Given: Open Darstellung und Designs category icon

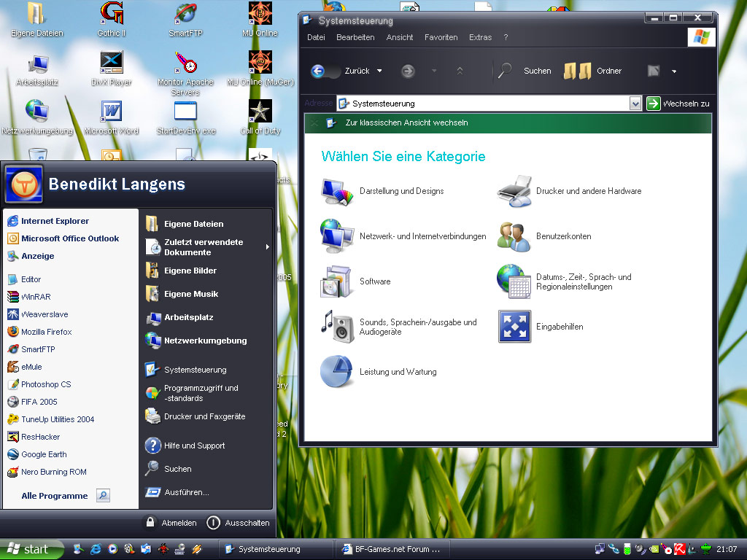Looking at the screenshot, I should (337, 192).
